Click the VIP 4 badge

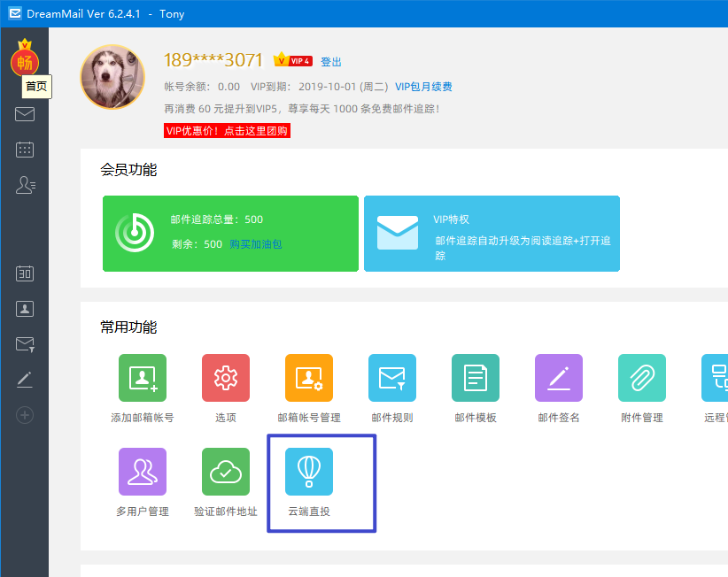tap(293, 60)
